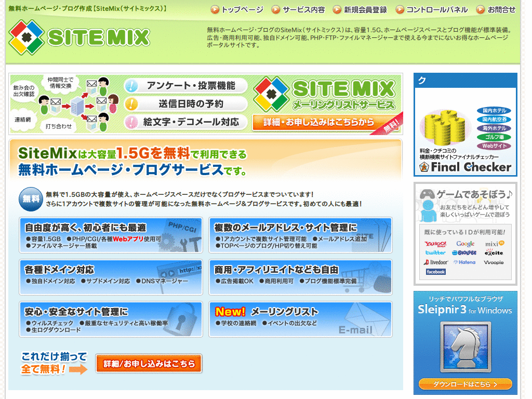
Task: Click the orange 詳細/お申し込みはこちら button
Action: point(149,363)
